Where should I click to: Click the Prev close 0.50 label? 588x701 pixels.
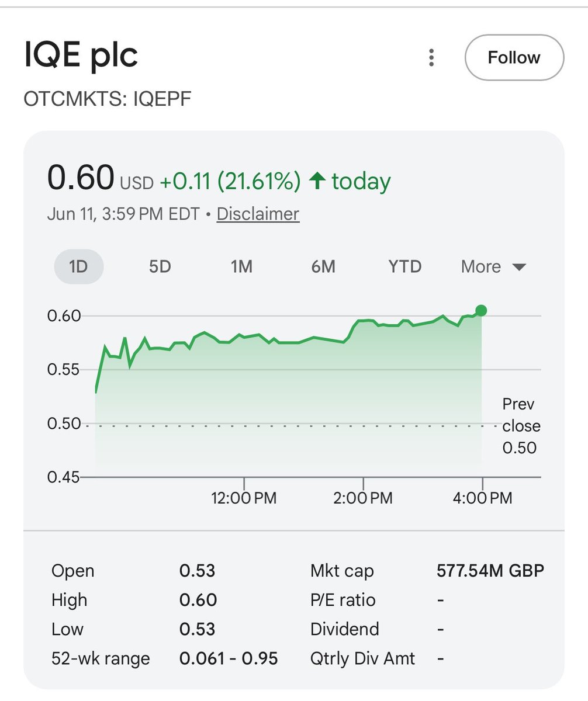point(521,426)
